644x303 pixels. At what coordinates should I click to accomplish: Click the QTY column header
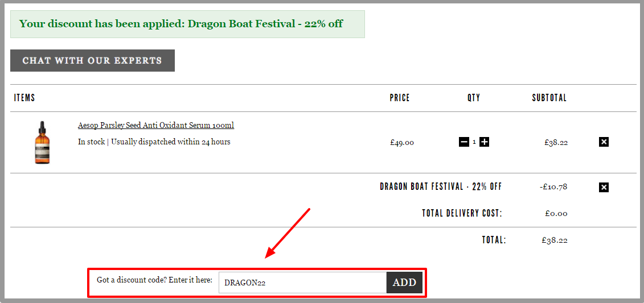tap(474, 98)
